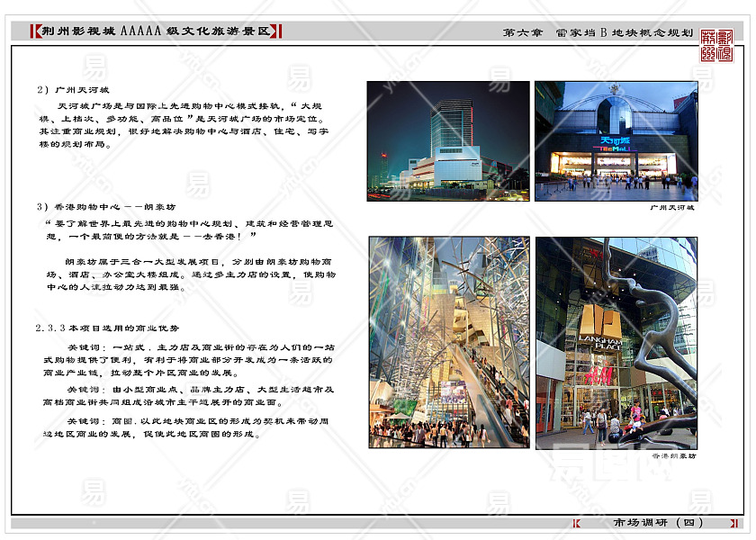Click the red seal logo in the header
The height and width of the screenshot is (540, 756).
[717, 45]
